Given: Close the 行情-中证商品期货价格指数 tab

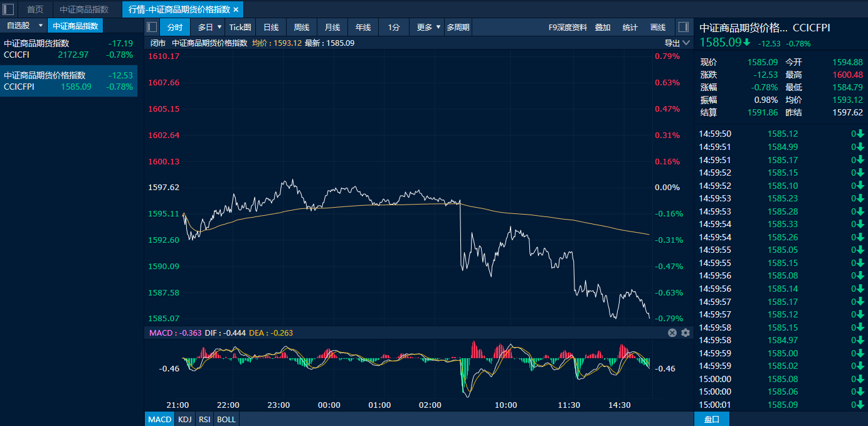Looking at the screenshot, I should [x=236, y=9].
